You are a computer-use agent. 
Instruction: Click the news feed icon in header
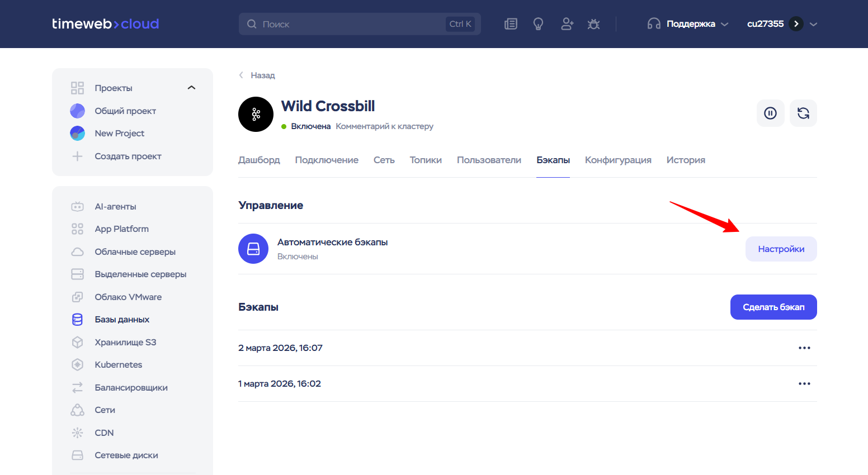pyautogui.click(x=511, y=24)
